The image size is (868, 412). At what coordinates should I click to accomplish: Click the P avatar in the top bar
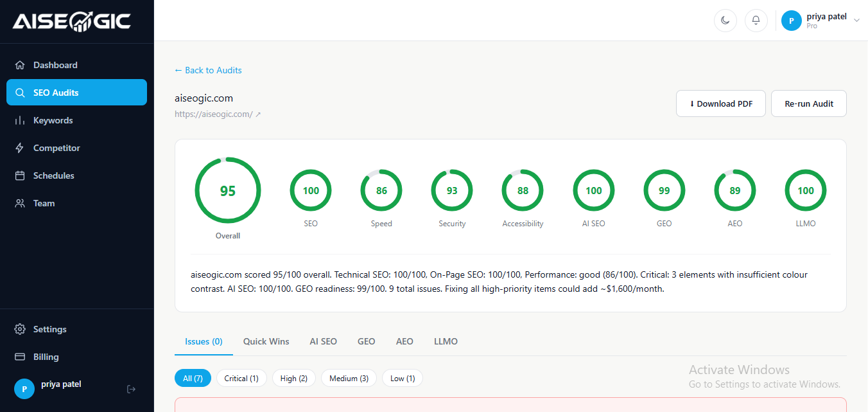[792, 21]
